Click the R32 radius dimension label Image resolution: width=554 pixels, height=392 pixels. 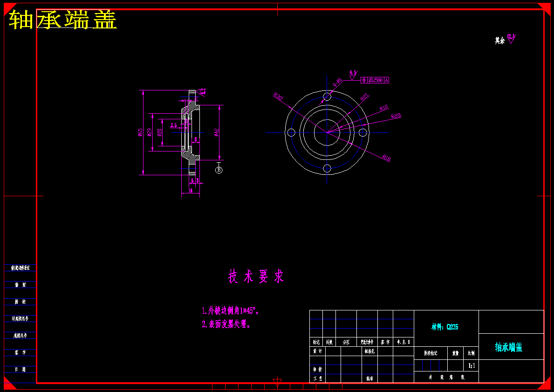279,96
